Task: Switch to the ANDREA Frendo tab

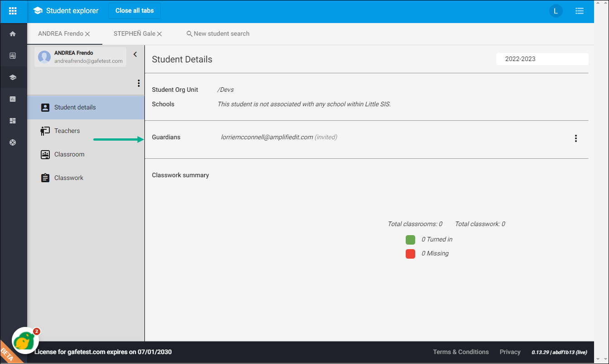Action: pyautogui.click(x=61, y=33)
